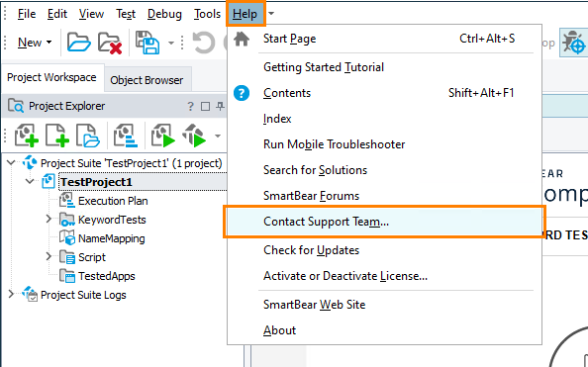Select TestProject1 label in the tree
588x367 pixels.
[96, 182]
